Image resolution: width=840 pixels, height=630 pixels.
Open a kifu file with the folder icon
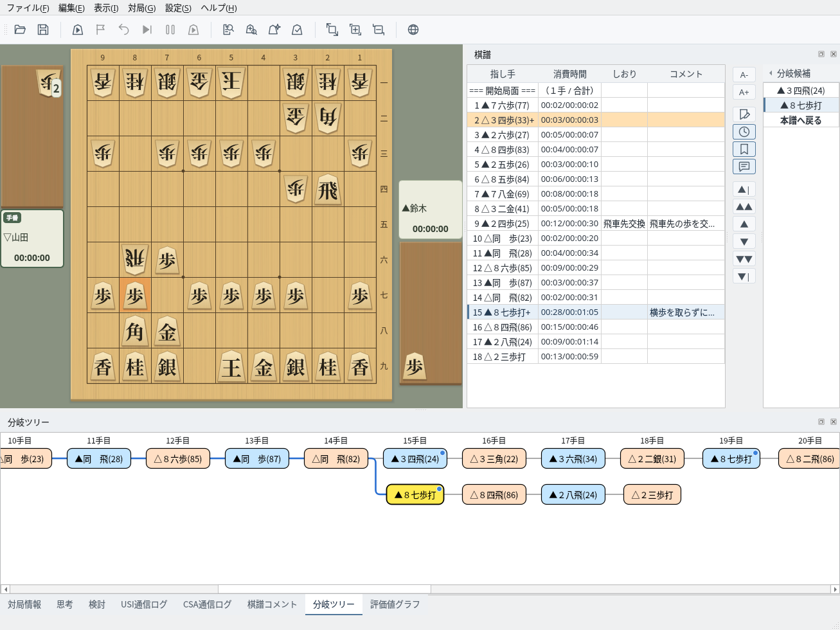click(20, 30)
